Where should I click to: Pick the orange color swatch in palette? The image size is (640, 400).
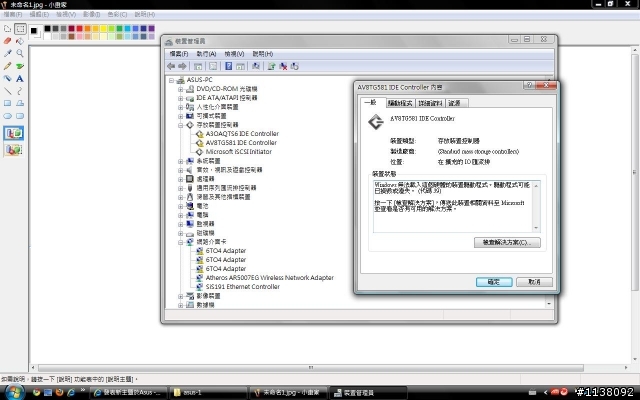[87, 29]
